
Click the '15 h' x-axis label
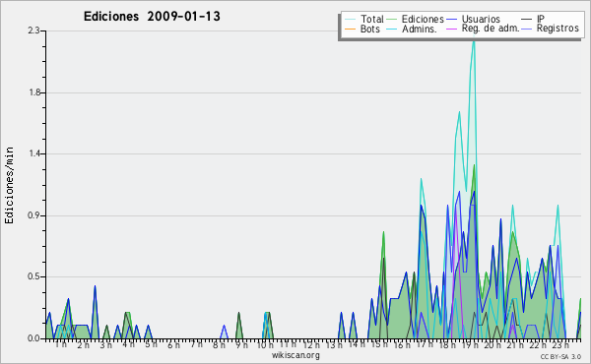pyautogui.click(x=379, y=344)
